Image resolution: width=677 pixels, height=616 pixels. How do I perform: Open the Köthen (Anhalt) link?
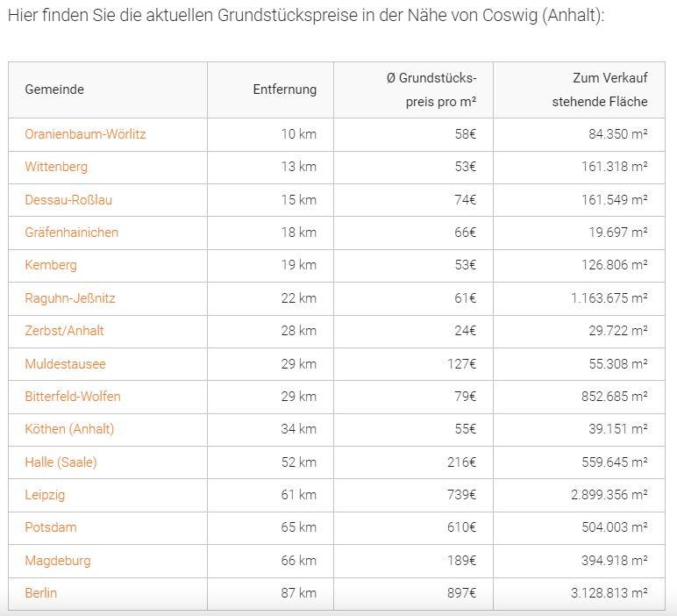point(69,429)
